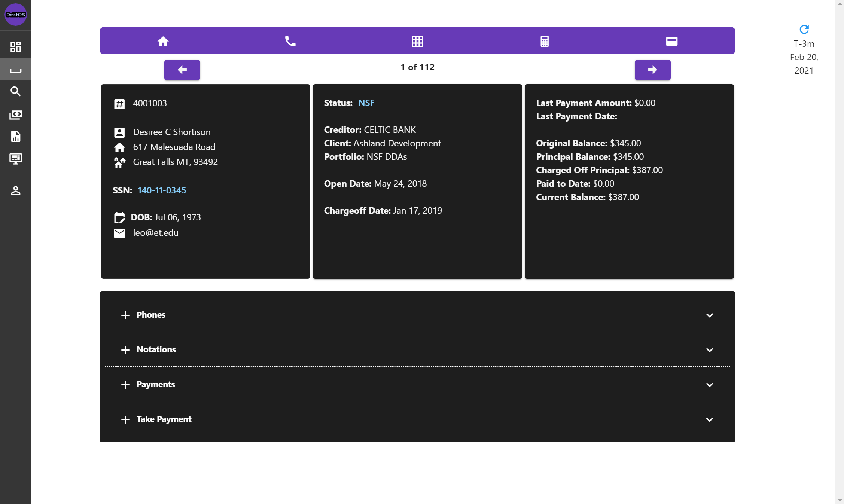The height and width of the screenshot is (504, 844).
Task: Open the monitor screen icon in sidebar
Action: pyautogui.click(x=15, y=159)
